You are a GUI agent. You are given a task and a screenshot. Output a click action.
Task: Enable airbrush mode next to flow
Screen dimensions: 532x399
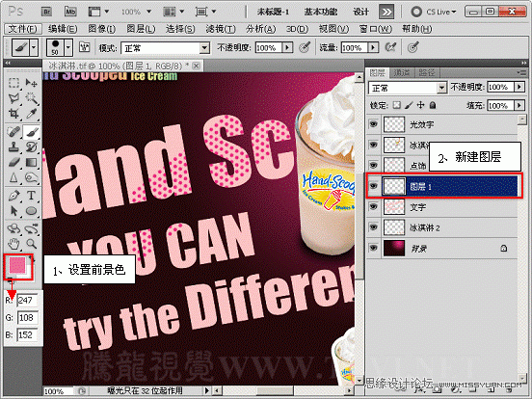pyautogui.click(x=390, y=47)
